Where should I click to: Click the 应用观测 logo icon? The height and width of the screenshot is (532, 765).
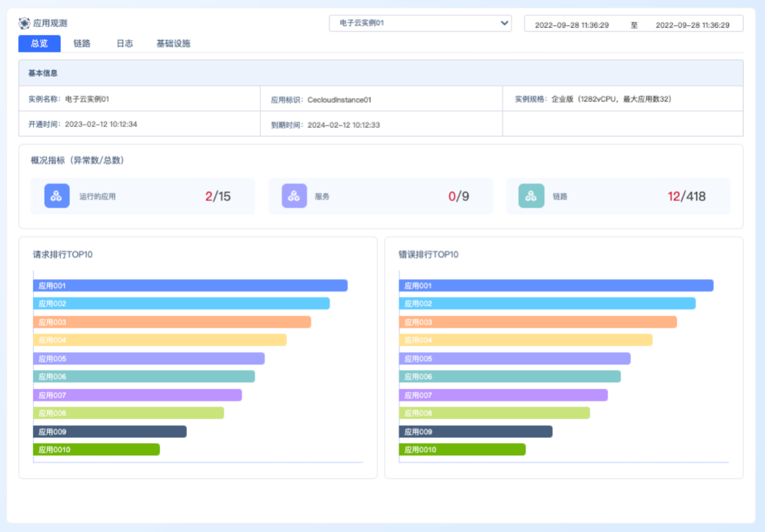(x=24, y=23)
